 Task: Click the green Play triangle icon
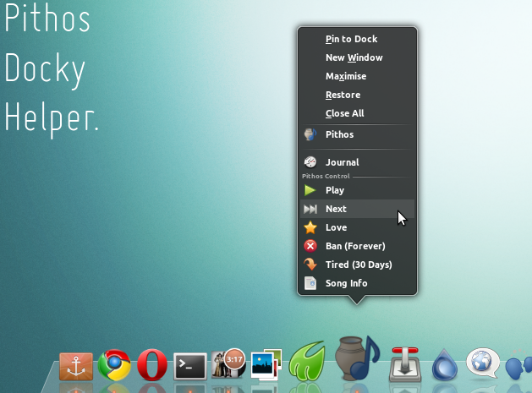click(x=310, y=190)
